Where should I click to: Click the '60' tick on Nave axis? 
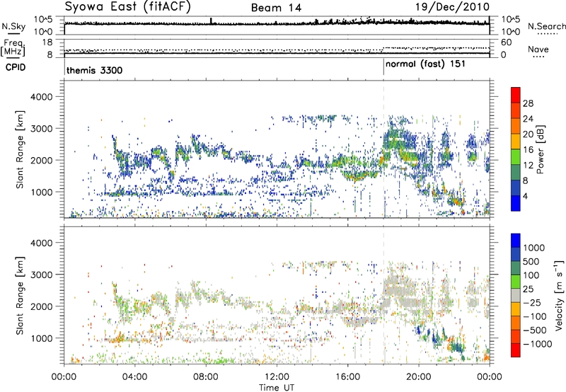tap(506, 42)
